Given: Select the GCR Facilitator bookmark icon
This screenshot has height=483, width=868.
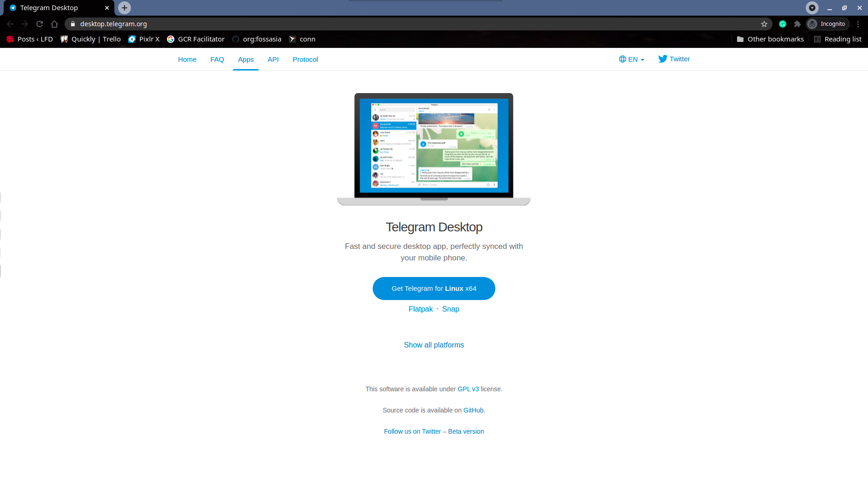Looking at the screenshot, I should [x=171, y=39].
